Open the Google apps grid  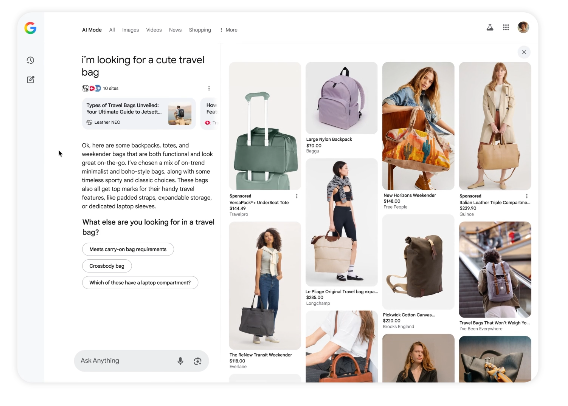pyautogui.click(x=506, y=27)
